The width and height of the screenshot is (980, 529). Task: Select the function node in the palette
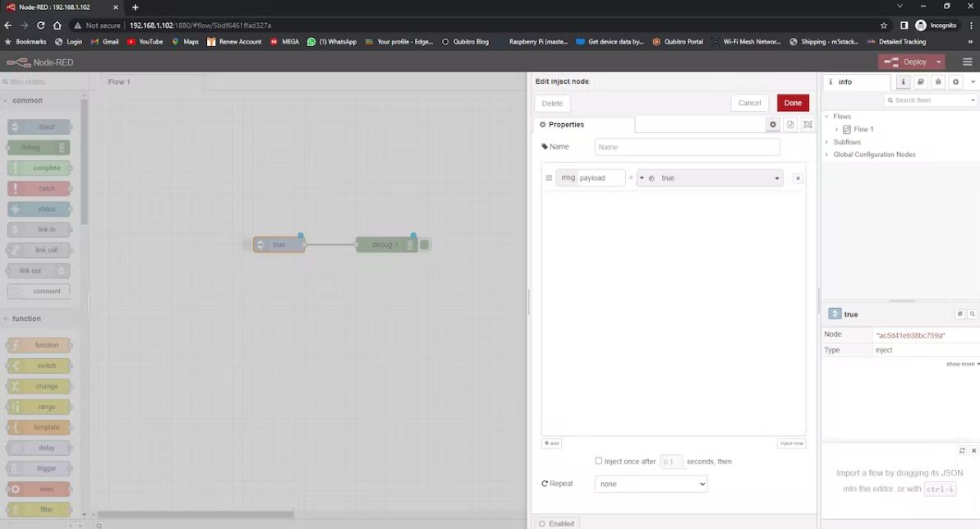[39, 344]
